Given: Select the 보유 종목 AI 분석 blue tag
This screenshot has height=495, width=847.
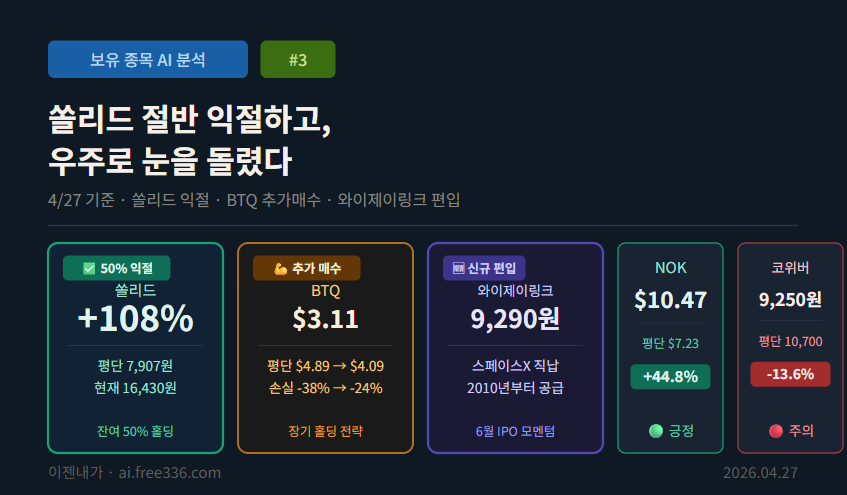Looking at the screenshot, I should (148, 59).
